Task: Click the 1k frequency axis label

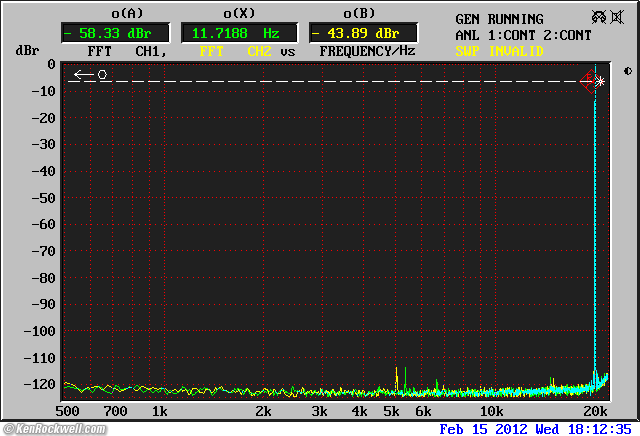Action: coord(159,411)
